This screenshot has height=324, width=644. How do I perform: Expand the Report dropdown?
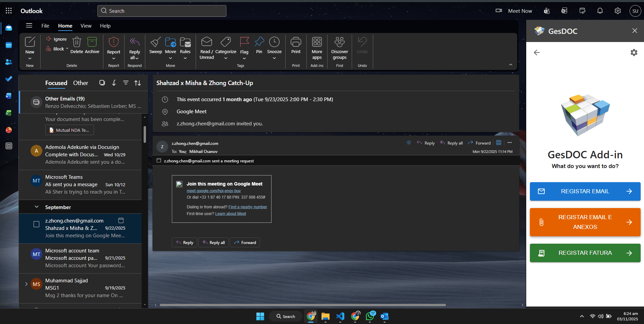click(x=114, y=58)
